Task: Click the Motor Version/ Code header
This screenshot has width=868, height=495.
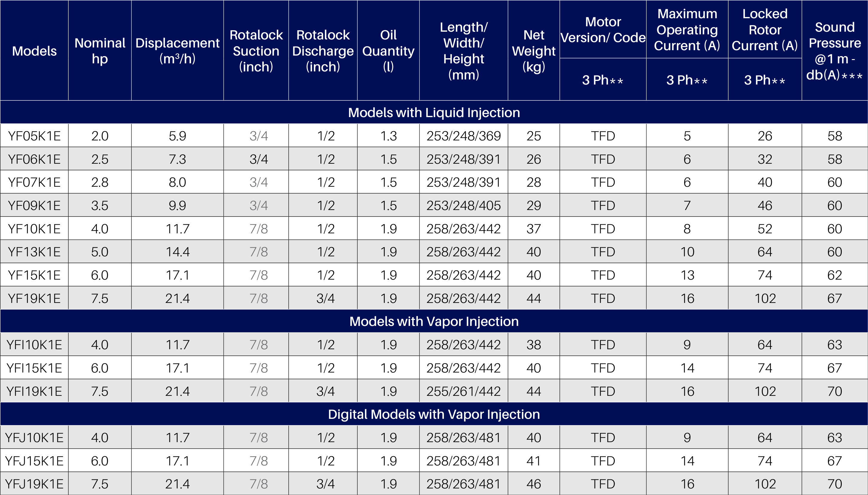Action: pos(603,30)
